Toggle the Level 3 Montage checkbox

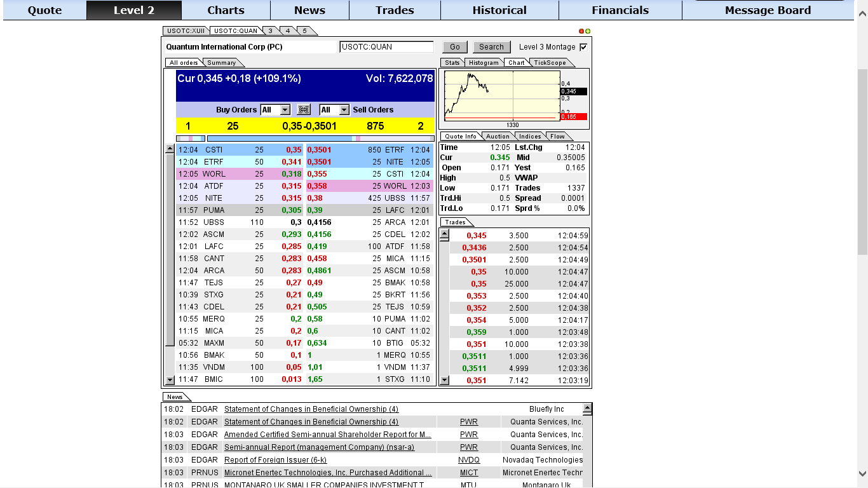tap(583, 47)
